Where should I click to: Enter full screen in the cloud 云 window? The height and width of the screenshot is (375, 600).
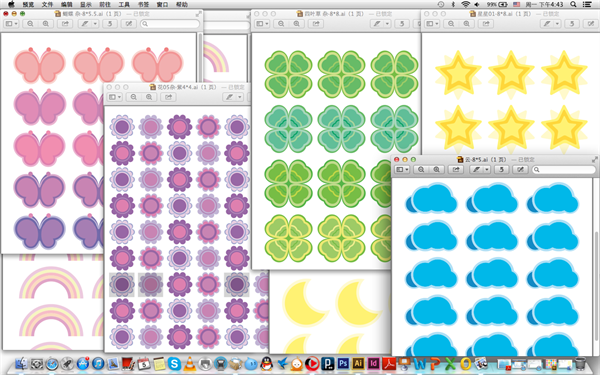point(595,160)
